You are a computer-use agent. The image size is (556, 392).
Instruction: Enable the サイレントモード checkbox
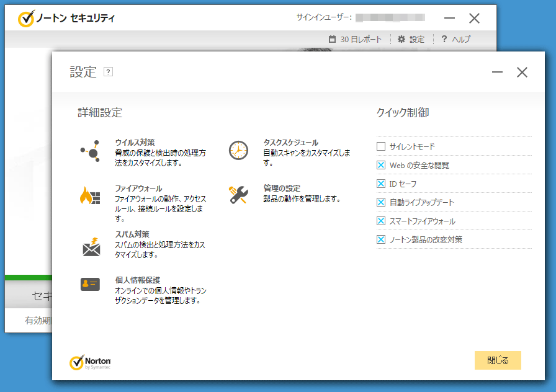(x=381, y=146)
